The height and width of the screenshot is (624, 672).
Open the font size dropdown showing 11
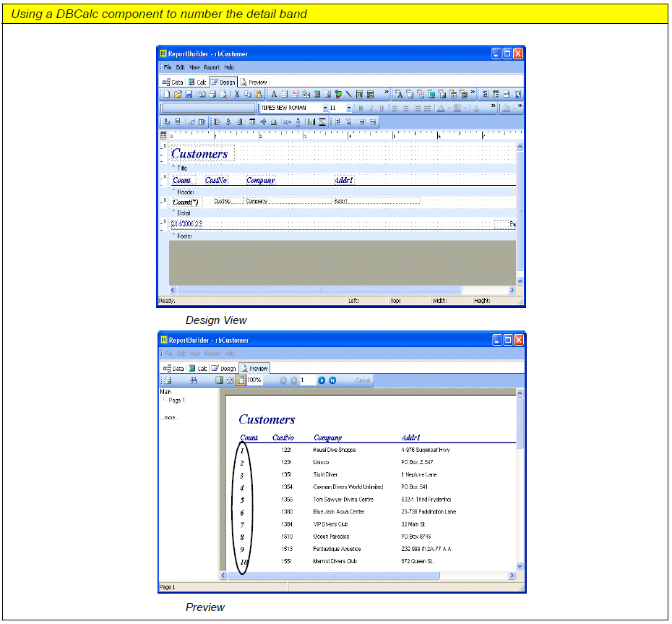pos(349,108)
